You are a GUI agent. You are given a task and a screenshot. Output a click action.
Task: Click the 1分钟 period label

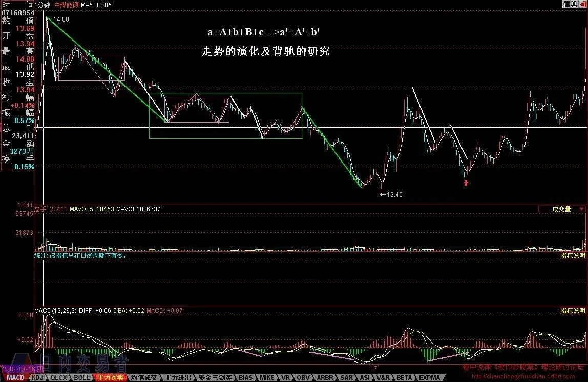pyautogui.click(x=42, y=5)
